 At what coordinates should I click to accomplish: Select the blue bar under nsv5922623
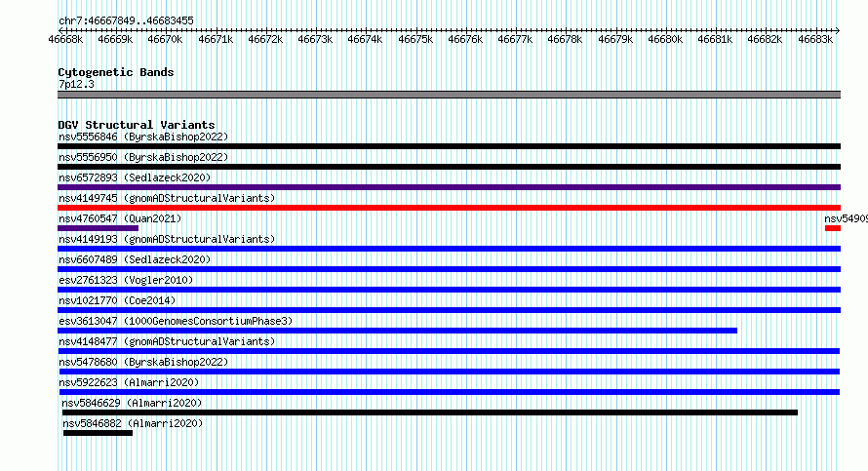pos(450,392)
